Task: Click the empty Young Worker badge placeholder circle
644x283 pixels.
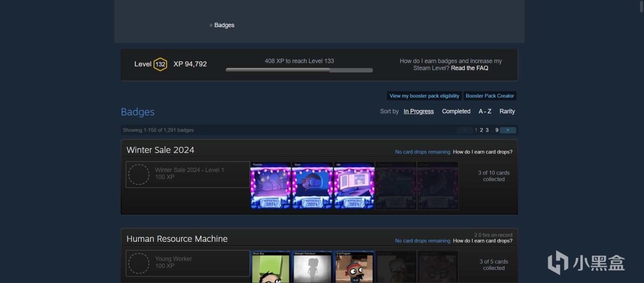Action: 139,263
